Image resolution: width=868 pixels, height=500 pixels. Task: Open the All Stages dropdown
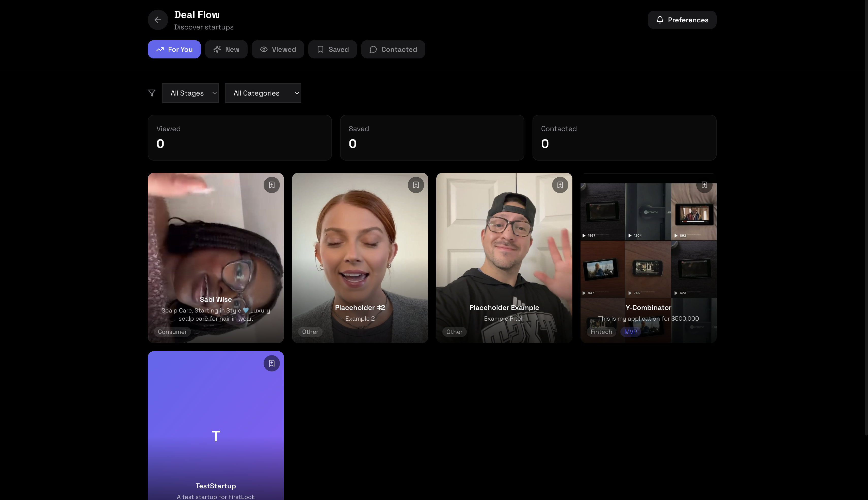tap(190, 93)
